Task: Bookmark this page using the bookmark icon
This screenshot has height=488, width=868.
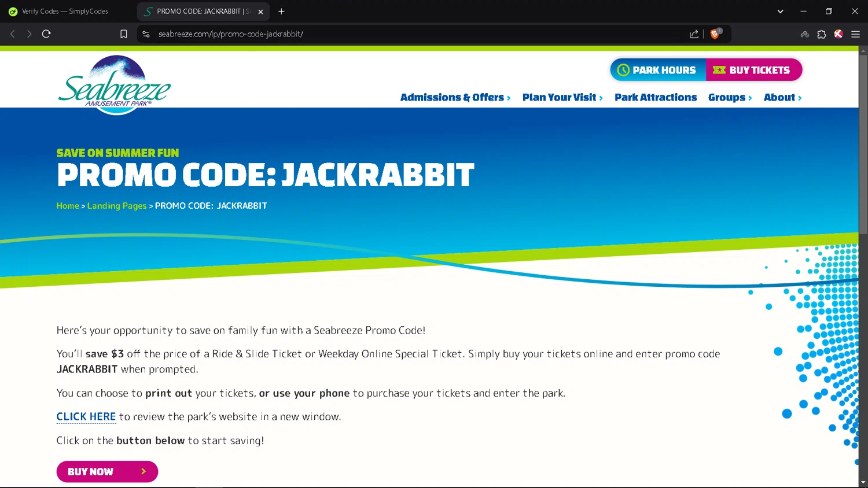Action: 123,34
